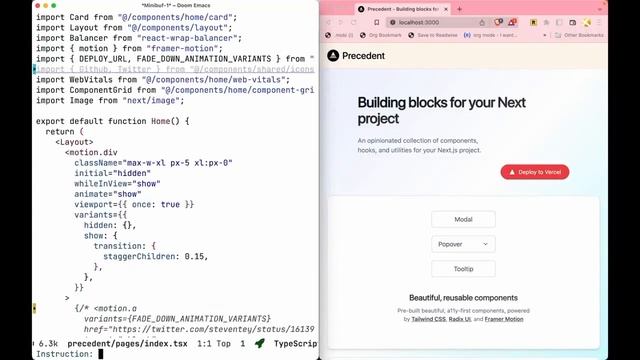
Task: Click the whileInView="show" code line
Action: (x=117, y=184)
